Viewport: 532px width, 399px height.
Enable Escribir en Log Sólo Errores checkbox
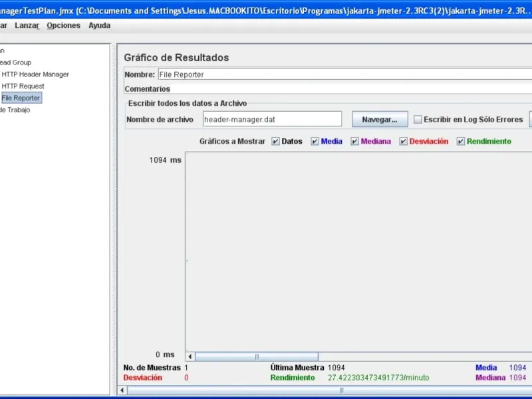pyautogui.click(x=418, y=120)
